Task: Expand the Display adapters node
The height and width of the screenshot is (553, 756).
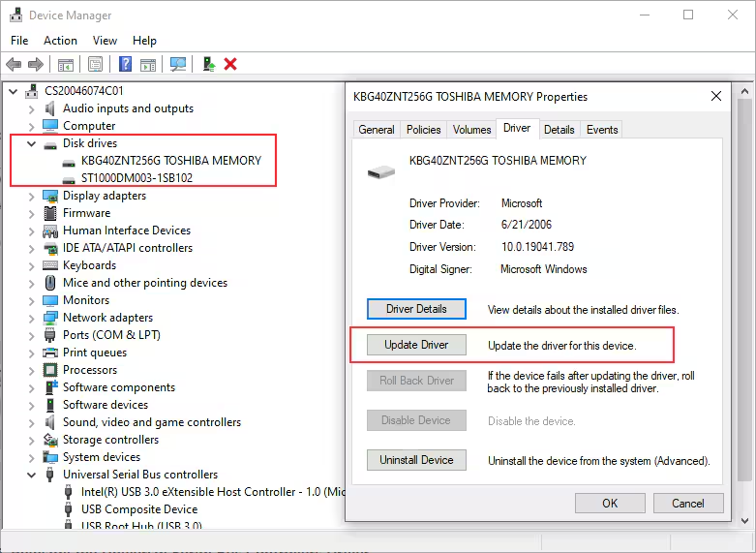Action: (31, 196)
